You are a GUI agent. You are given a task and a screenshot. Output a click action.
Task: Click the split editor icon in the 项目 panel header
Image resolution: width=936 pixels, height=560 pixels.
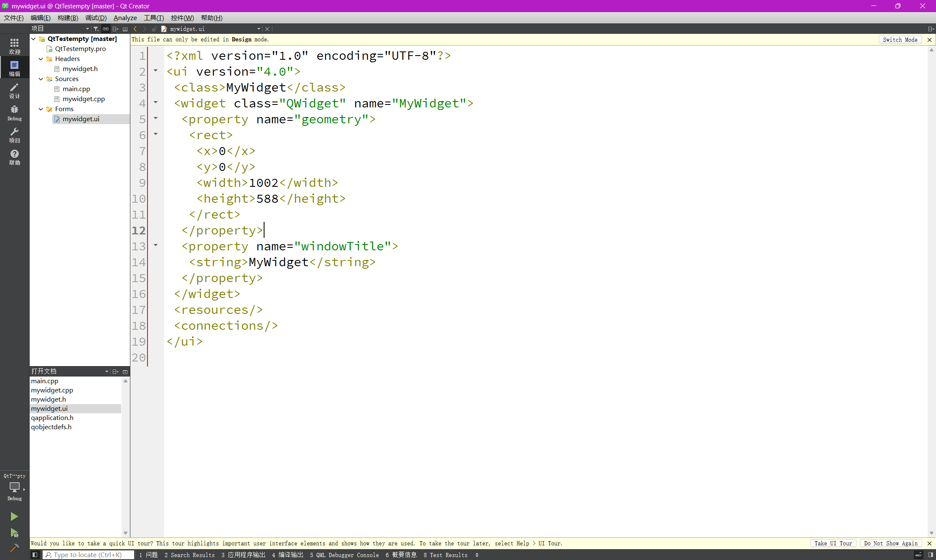pos(116,29)
